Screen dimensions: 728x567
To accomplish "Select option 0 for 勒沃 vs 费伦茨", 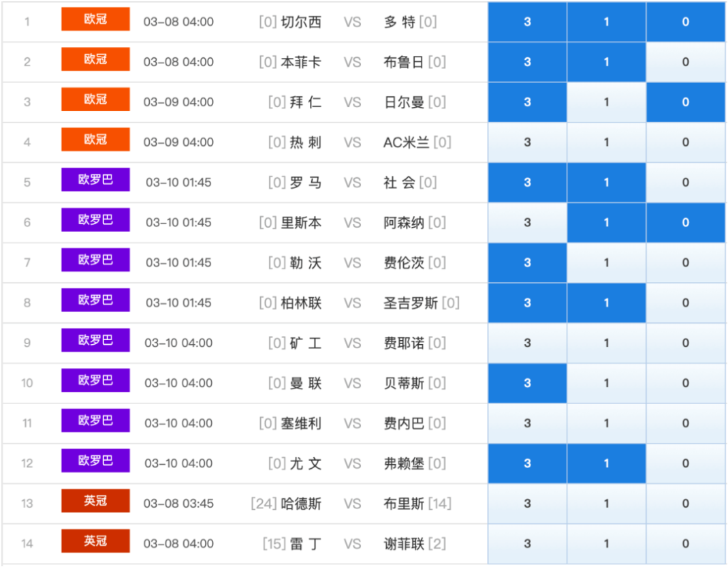I will [686, 262].
